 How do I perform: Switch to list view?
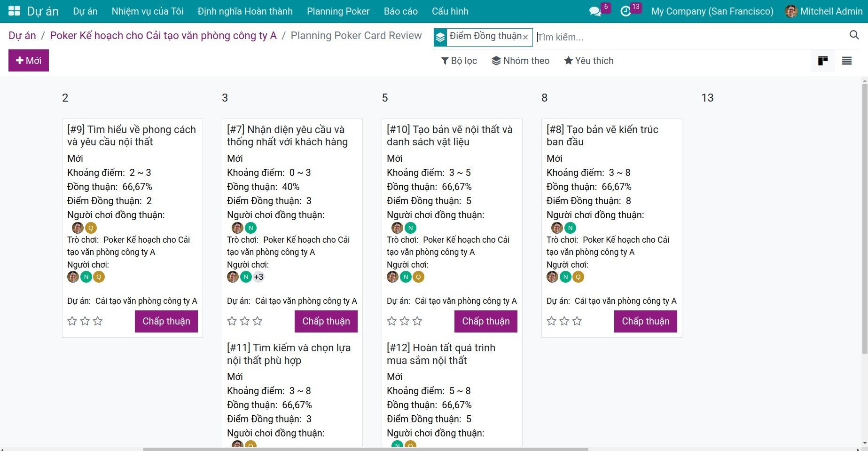tap(847, 61)
